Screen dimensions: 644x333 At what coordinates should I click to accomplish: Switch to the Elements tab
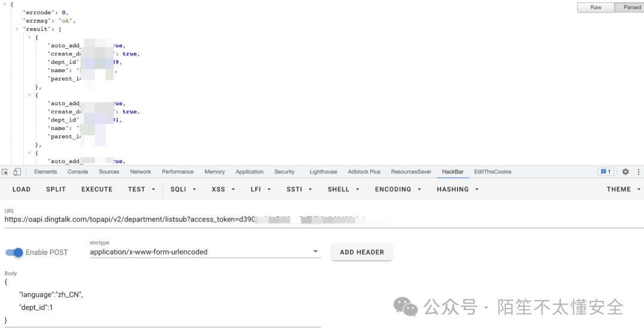coord(45,172)
